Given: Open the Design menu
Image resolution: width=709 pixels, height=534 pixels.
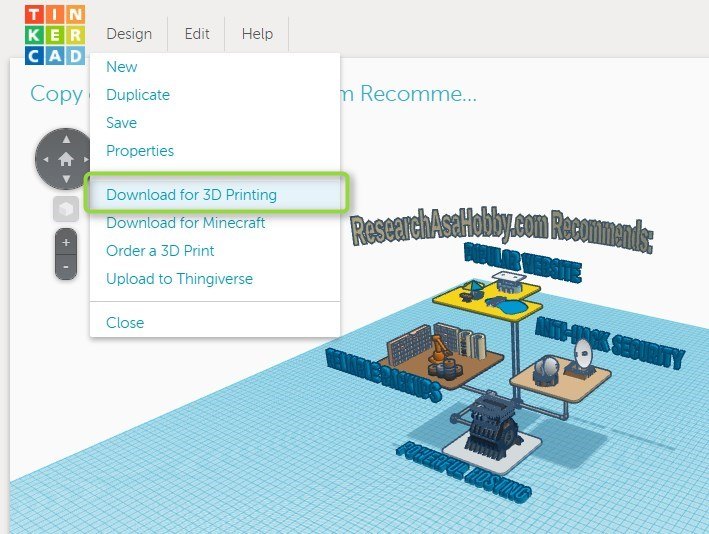Looking at the screenshot, I should coord(129,34).
